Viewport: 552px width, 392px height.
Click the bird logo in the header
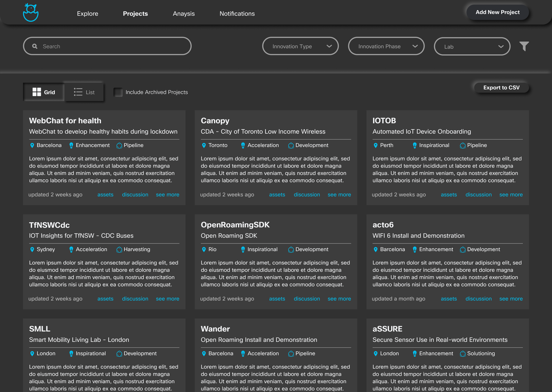[31, 13]
